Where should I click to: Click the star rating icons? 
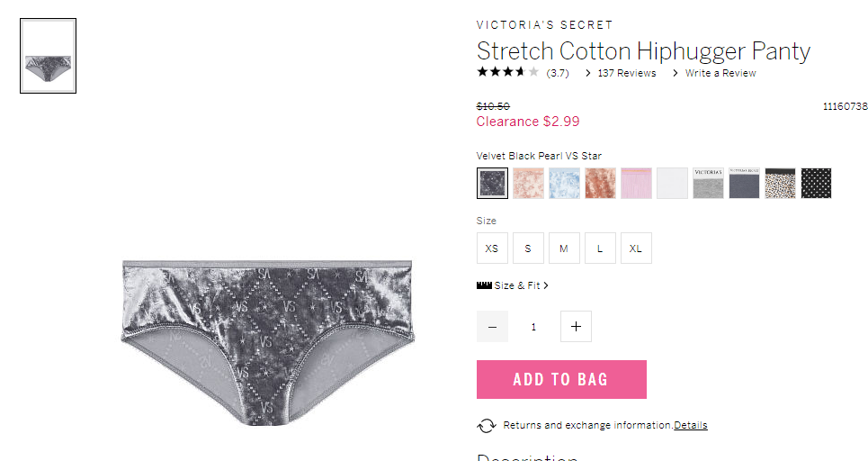(x=507, y=72)
